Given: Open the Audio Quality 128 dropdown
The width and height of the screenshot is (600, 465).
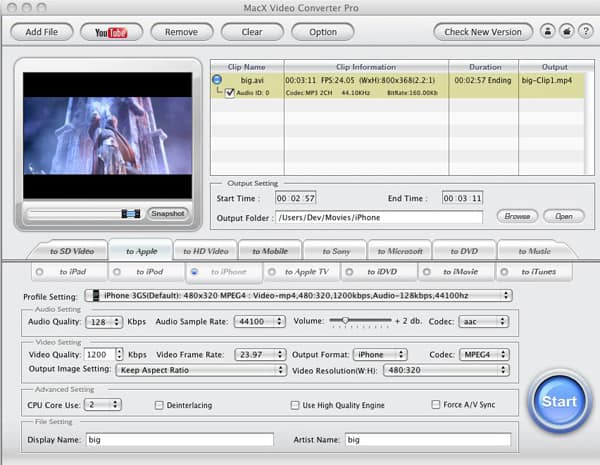Looking at the screenshot, I should click(x=104, y=322).
